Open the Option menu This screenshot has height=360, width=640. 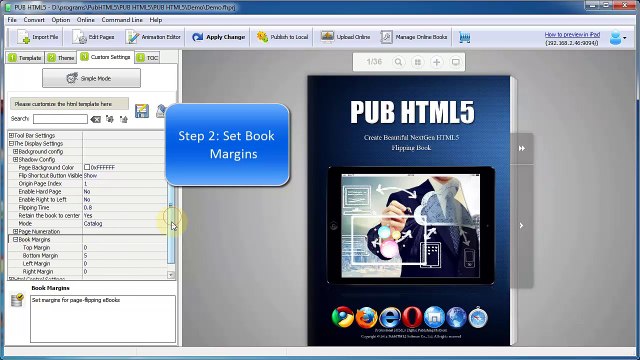60,20
